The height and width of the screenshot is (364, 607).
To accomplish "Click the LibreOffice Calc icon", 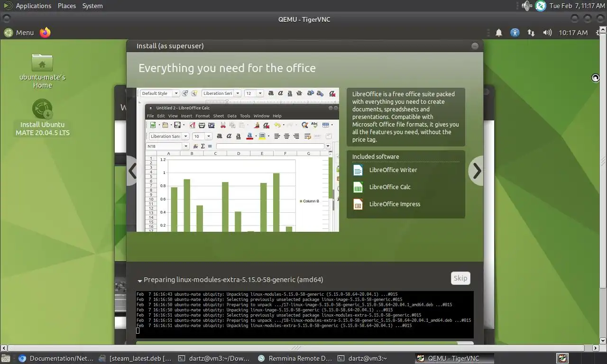I will tap(358, 187).
